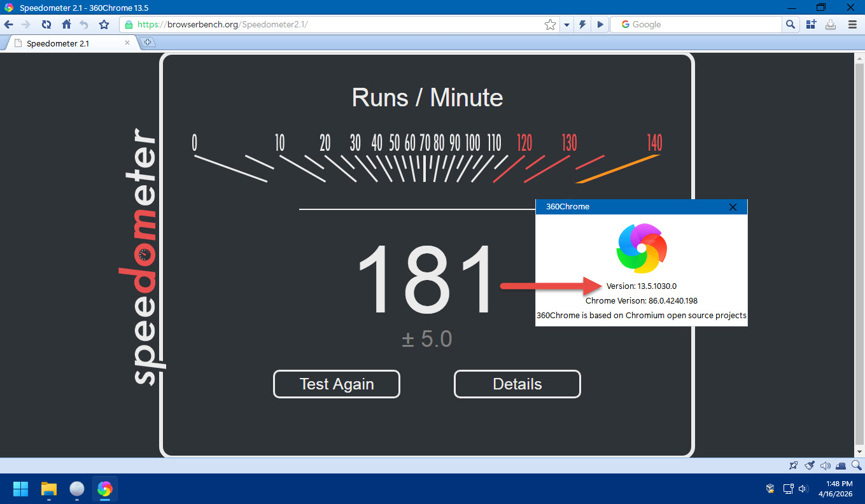The image size is (865, 504).
Task: Click the lightning bolt speed-mode icon
Action: coord(582,25)
